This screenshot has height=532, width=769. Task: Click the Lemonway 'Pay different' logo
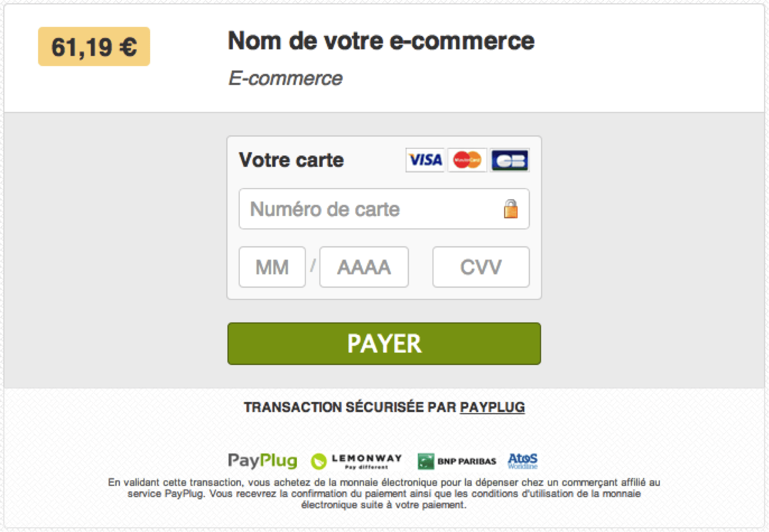357,461
